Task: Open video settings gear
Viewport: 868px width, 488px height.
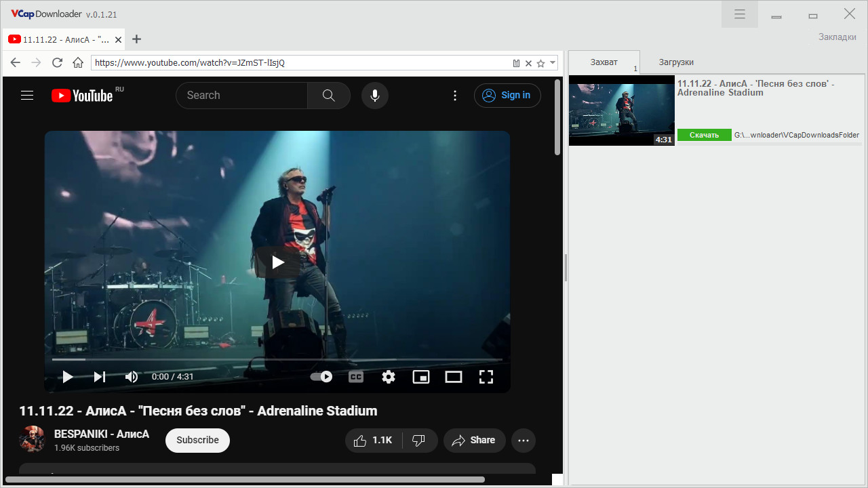Action: point(389,377)
